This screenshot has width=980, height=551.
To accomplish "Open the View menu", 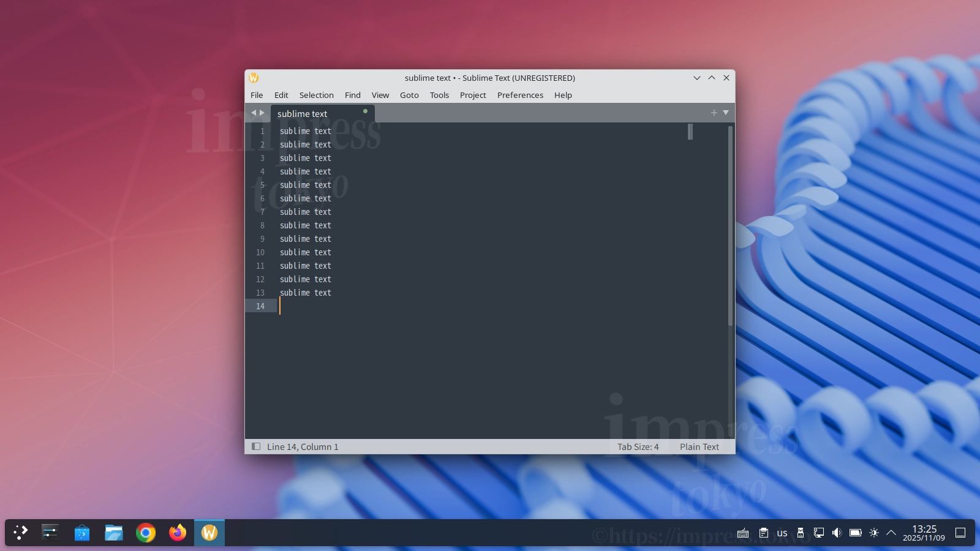I will (x=380, y=95).
